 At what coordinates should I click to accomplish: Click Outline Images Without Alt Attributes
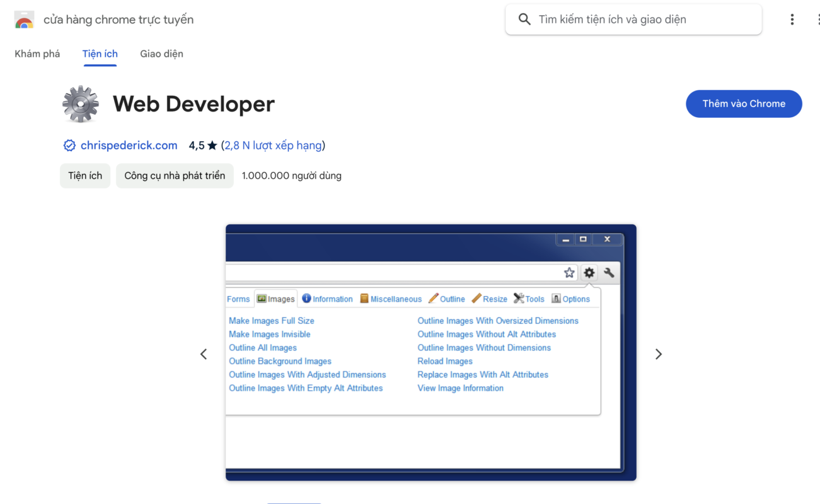pyautogui.click(x=487, y=335)
